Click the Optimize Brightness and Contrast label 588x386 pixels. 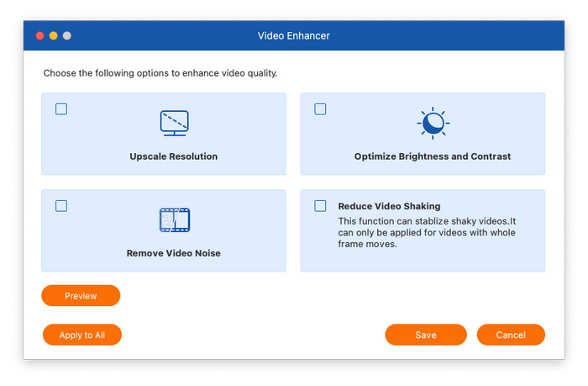[433, 156]
